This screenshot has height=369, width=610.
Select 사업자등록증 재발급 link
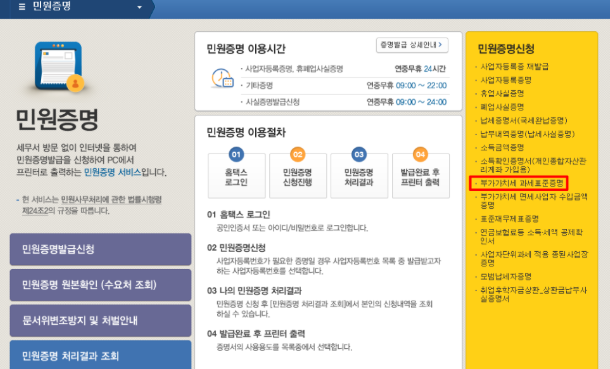point(514,66)
